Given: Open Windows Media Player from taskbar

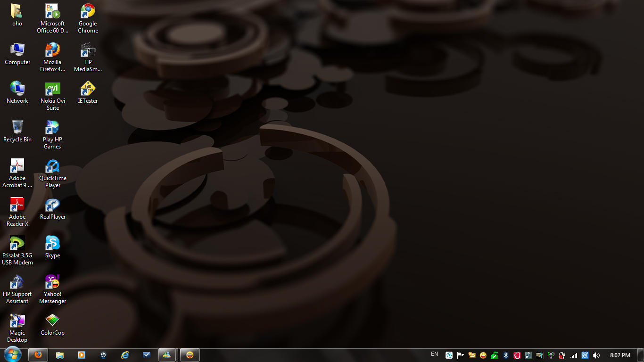Looking at the screenshot, I should click(82, 355).
